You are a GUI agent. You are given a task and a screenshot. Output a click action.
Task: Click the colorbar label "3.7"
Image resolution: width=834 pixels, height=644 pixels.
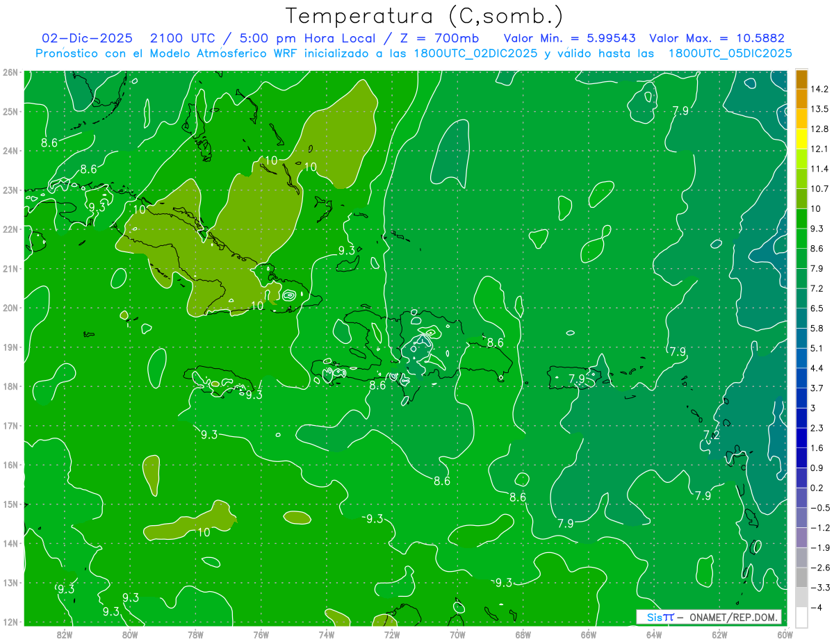pyautogui.click(x=817, y=388)
